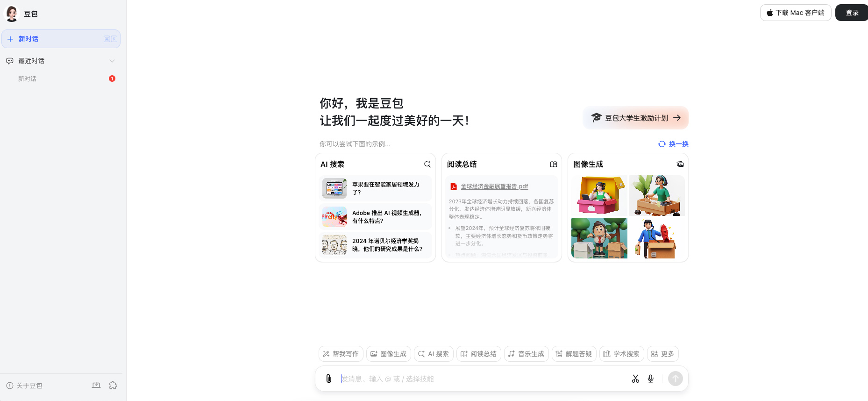Viewport: 868px width, 401px height.
Task: Click the graduation cap icon on banner
Action: (596, 117)
